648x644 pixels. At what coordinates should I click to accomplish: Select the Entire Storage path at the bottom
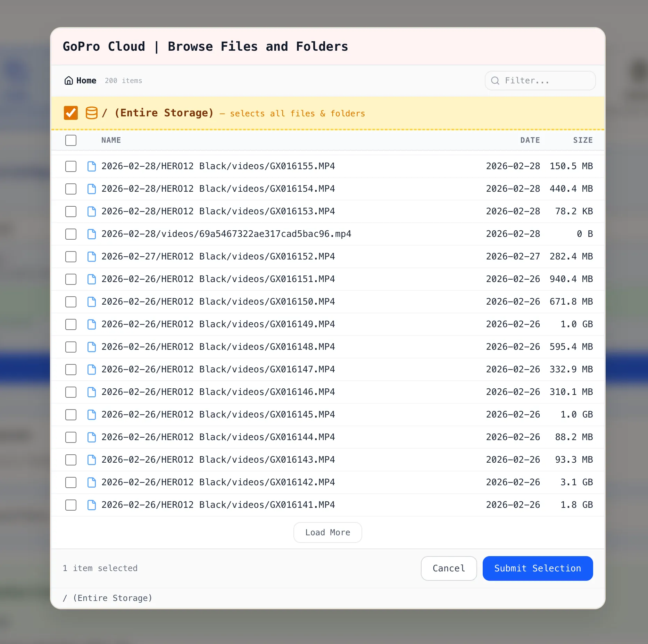107,598
